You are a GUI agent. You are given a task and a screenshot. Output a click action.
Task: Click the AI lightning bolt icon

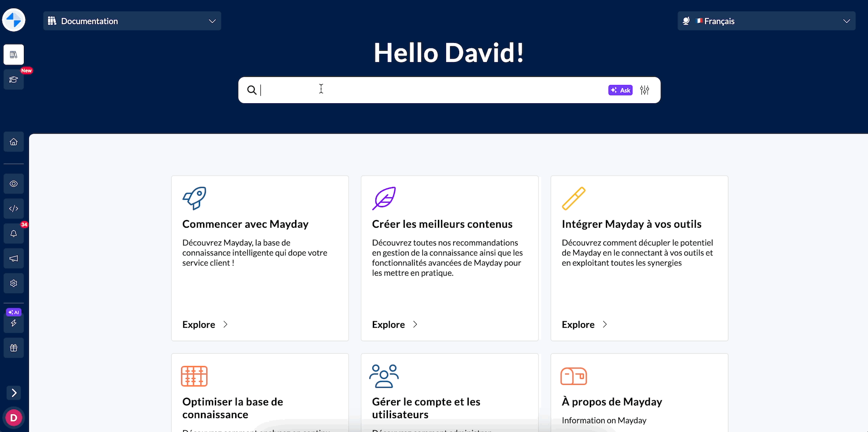point(13,323)
